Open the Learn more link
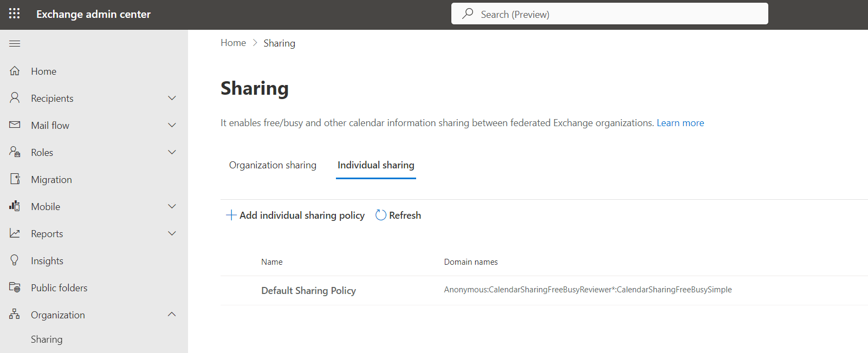The width and height of the screenshot is (868, 353). pyautogui.click(x=681, y=123)
